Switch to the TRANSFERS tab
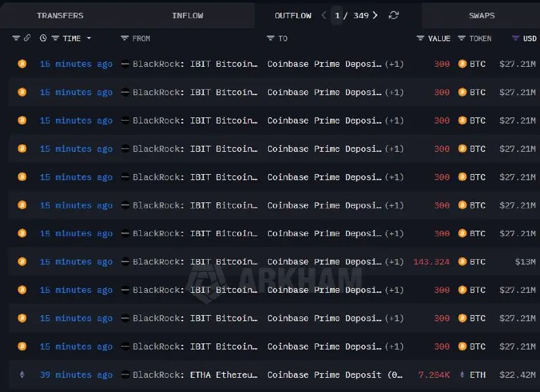Image resolution: width=540 pixels, height=392 pixels. click(60, 16)
